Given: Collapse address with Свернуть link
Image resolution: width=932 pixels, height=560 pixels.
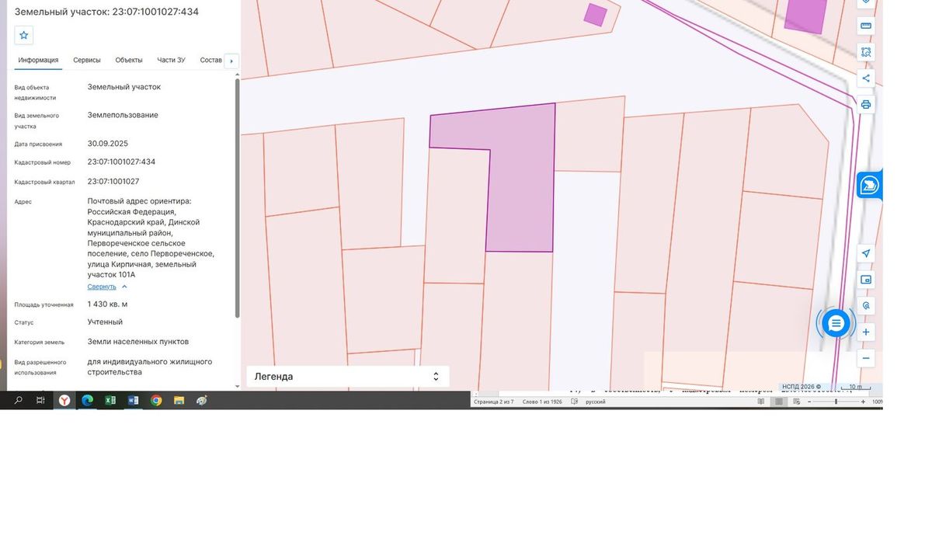Looking at the screenshot, I should [102, 287].
